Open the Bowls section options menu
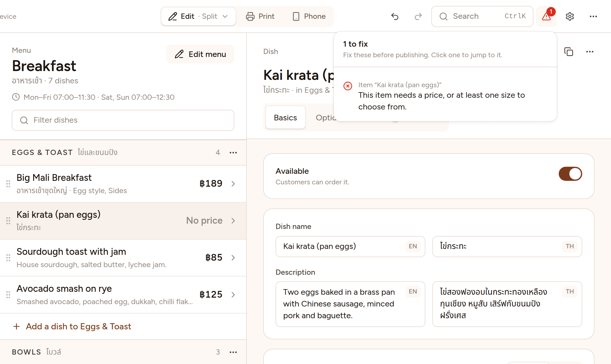This screenshot has height=364, width=611. (233, 352)
